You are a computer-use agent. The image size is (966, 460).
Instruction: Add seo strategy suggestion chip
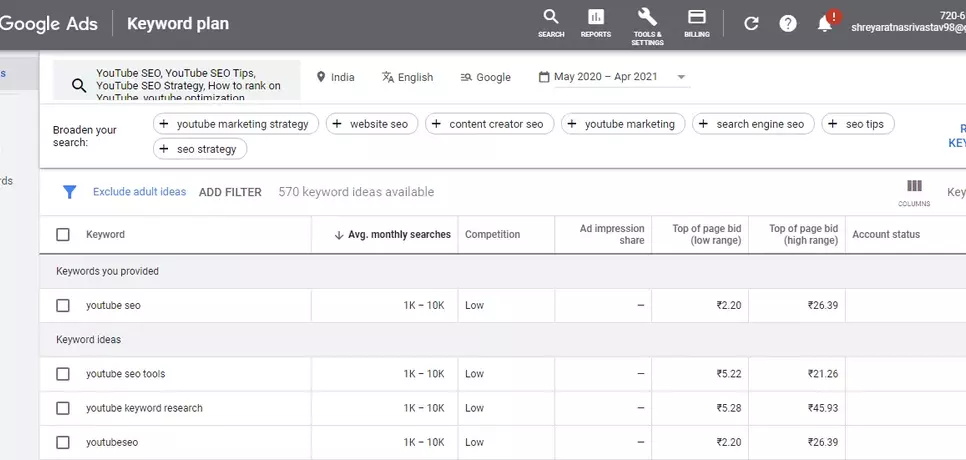[200, 149]
